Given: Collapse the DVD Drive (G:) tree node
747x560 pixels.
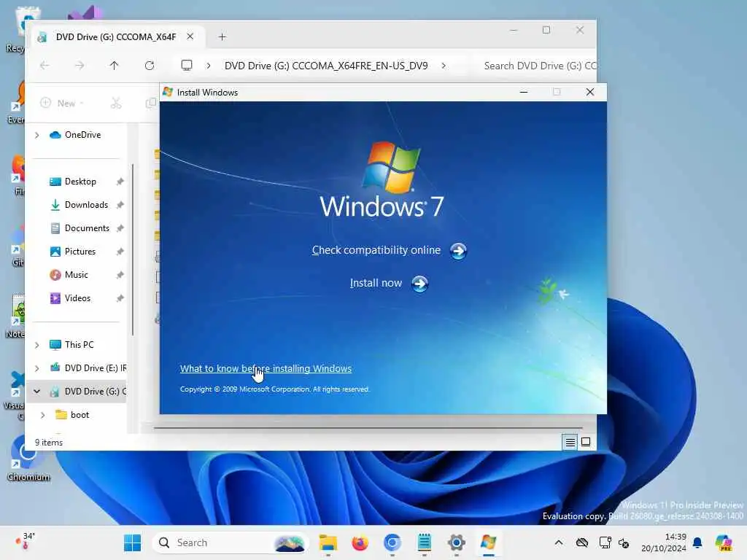Looking at the screenshot, I should coord(36,392).
